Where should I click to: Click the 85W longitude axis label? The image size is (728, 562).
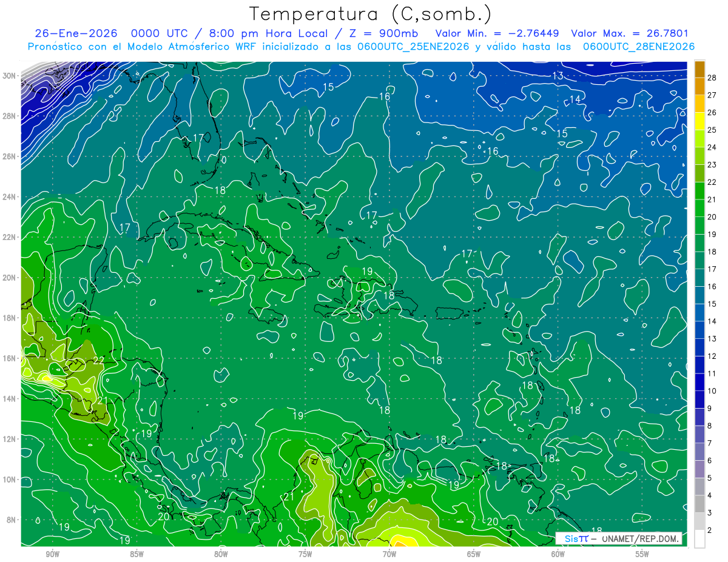point(136,554)
